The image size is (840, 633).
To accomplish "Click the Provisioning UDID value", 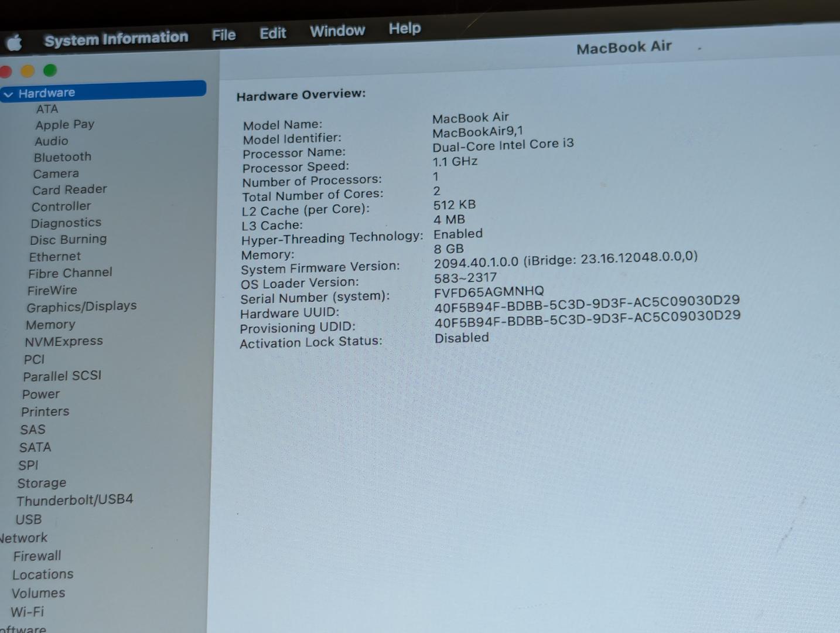I will coord(588,319).
